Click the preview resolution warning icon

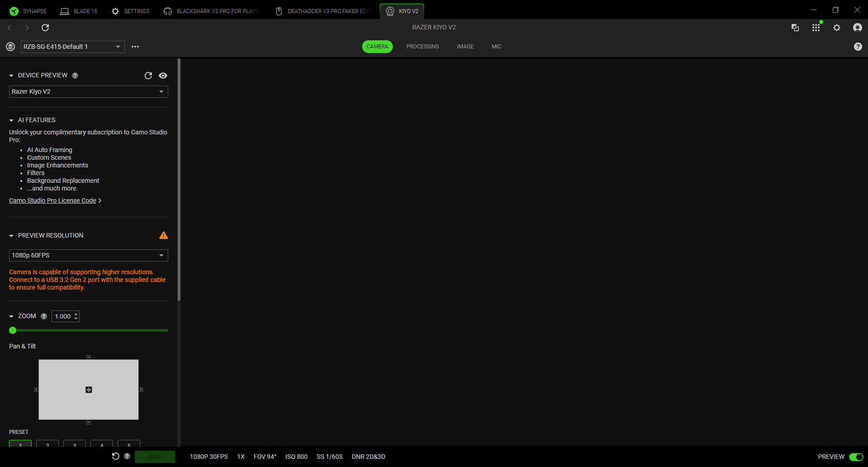tap(164, 235)
